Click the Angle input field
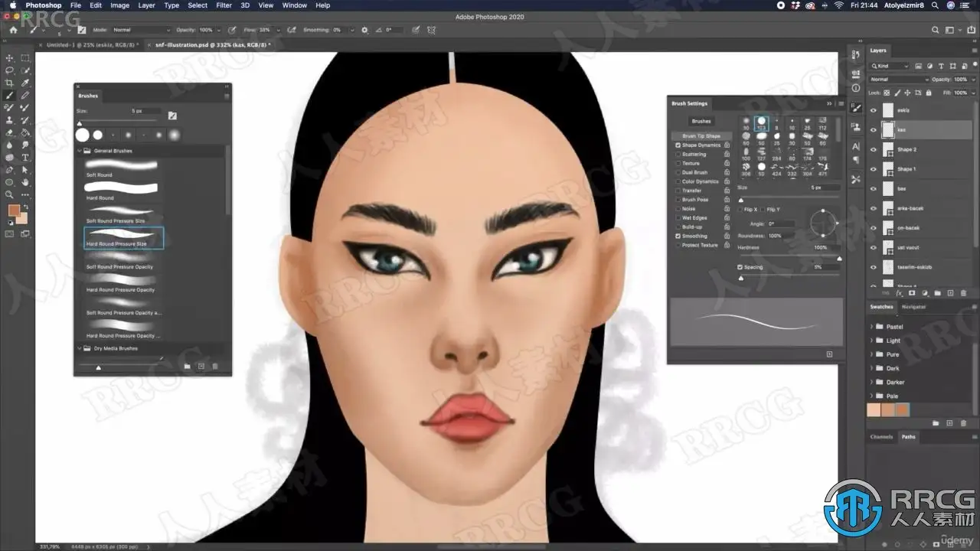The height and width of the screenshot is (551, 980). [x=779, y=224]
